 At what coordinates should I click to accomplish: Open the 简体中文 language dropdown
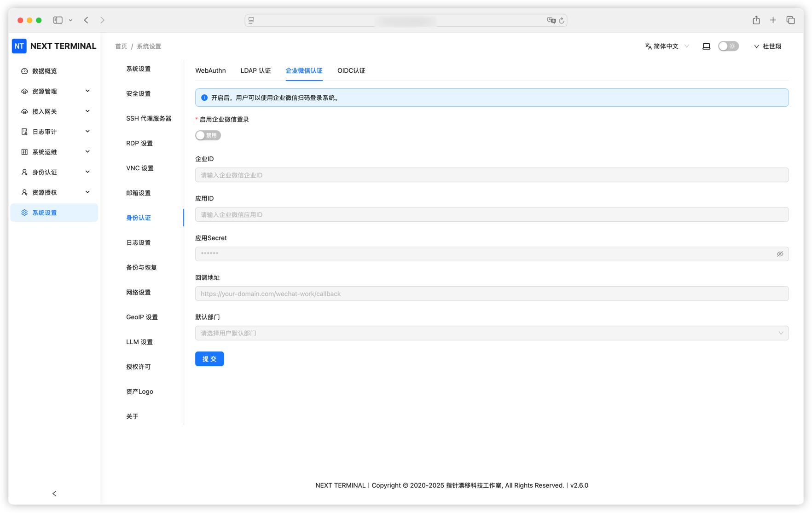pyautogui.click(x=667, y=46)
